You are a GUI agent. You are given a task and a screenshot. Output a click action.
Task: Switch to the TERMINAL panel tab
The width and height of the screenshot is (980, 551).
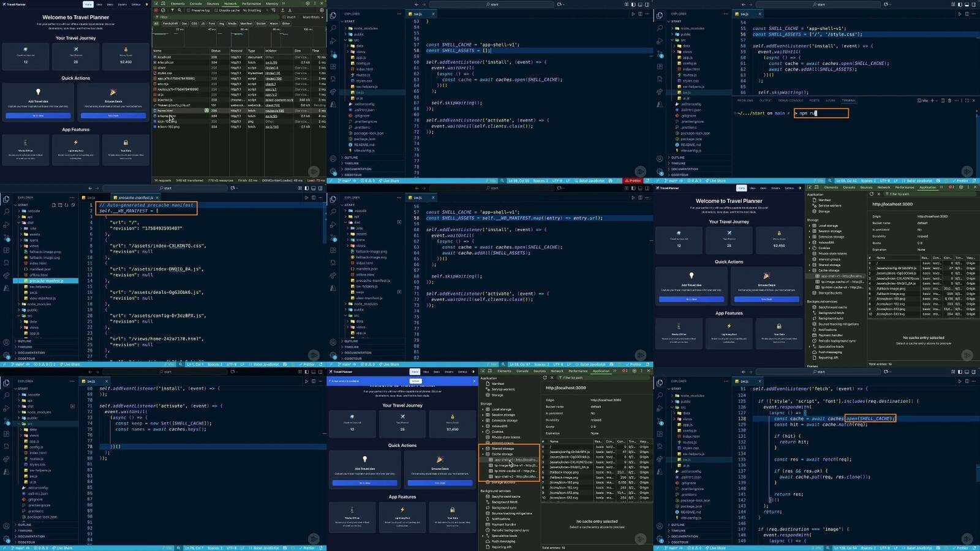coord(848,101)
